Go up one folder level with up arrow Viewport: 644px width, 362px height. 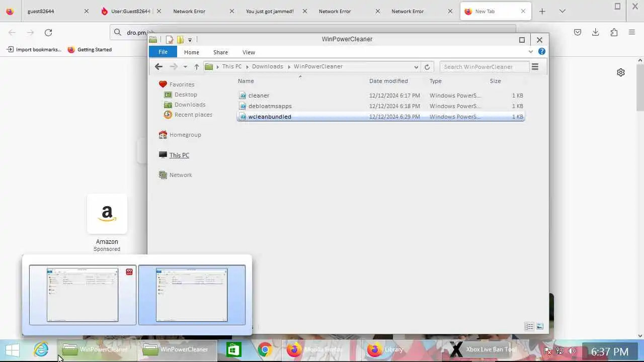(196, 66)
